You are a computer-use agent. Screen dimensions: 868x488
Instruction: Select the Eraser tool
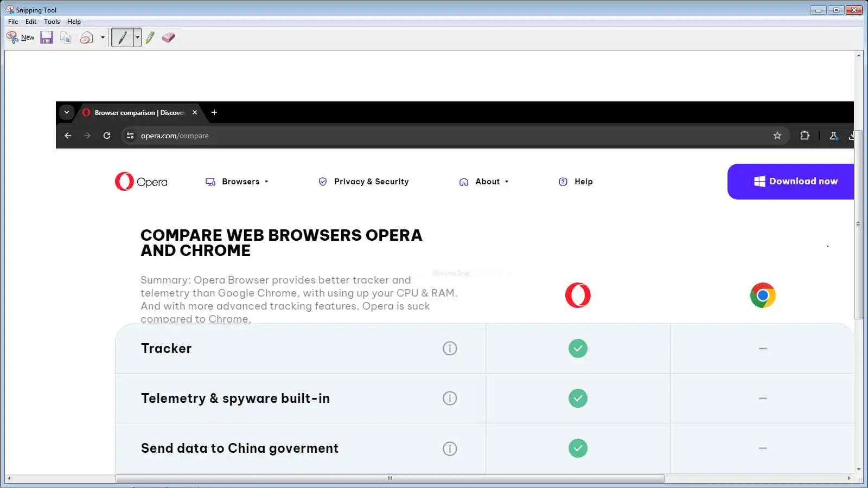coord(168,37)
